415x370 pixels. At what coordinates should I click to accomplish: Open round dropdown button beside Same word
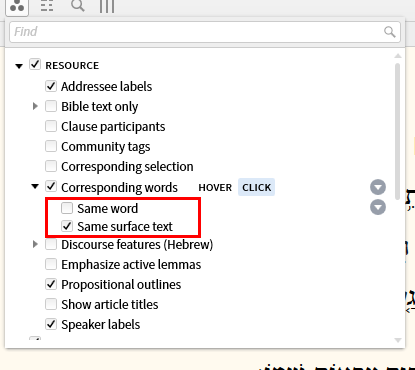(378, 207)
